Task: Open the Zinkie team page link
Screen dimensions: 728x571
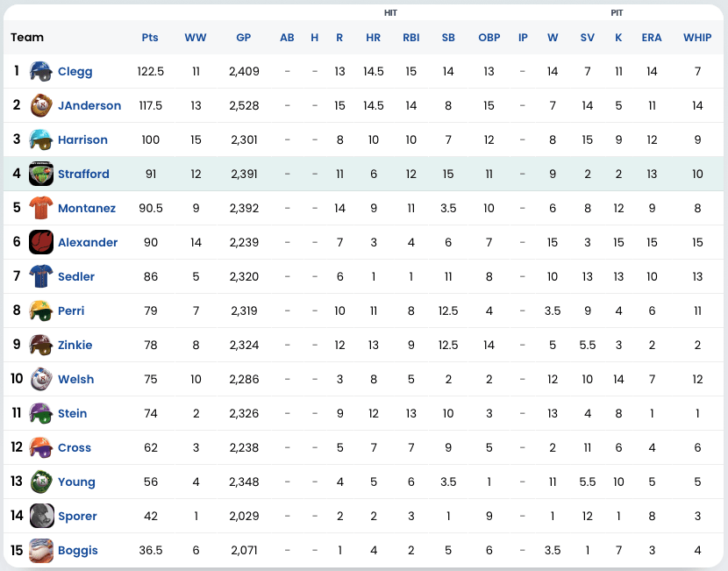Action: (75, 345)
